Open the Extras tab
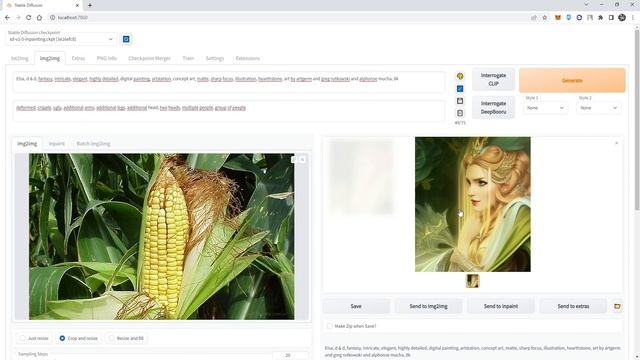The height and width of the screenshot is (360, 640). (x=78, y=58)
